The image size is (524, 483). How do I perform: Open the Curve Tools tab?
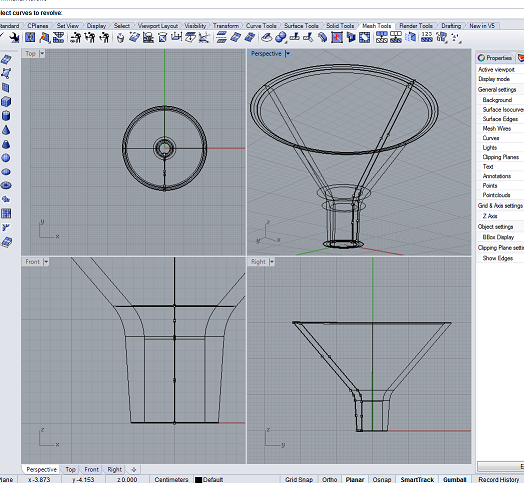click(261, 26)
